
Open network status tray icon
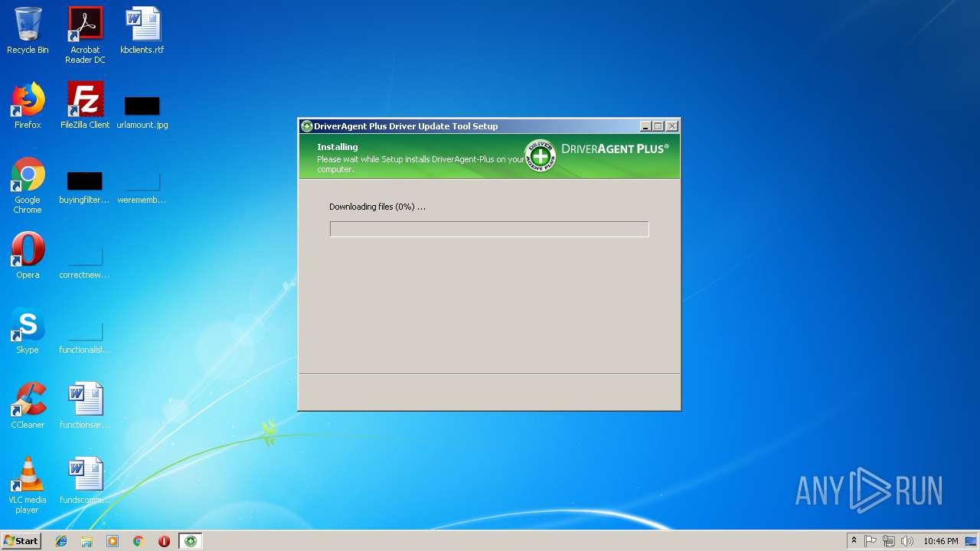click(889, 541)
